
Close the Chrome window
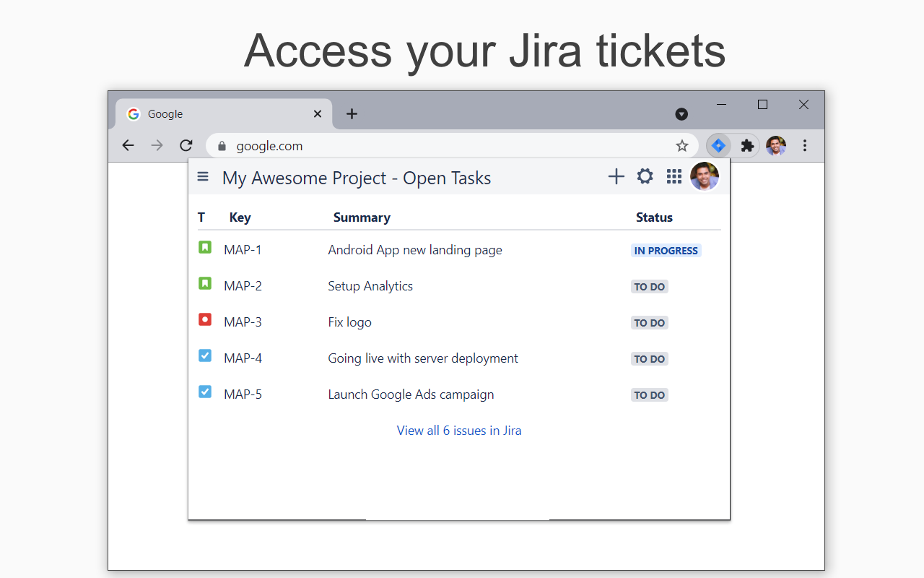803,105
